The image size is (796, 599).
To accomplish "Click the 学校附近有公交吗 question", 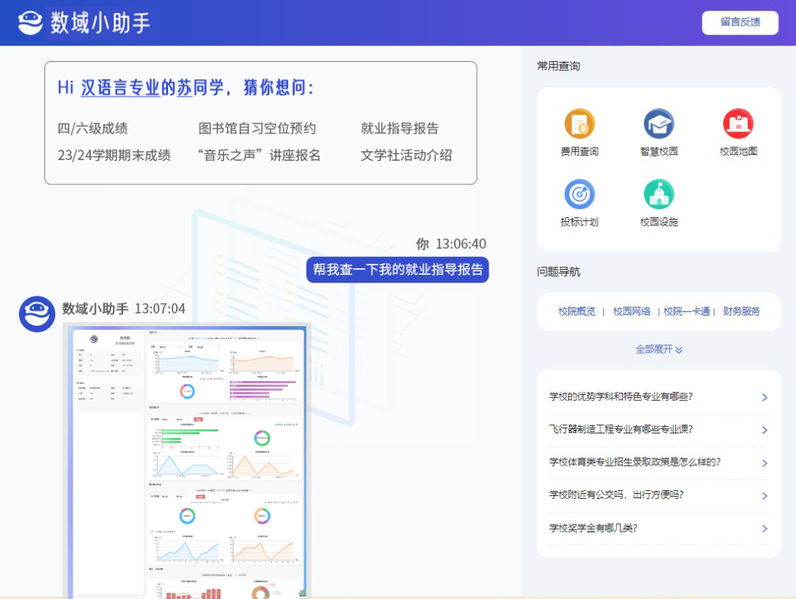I will (x=616, y=495).
